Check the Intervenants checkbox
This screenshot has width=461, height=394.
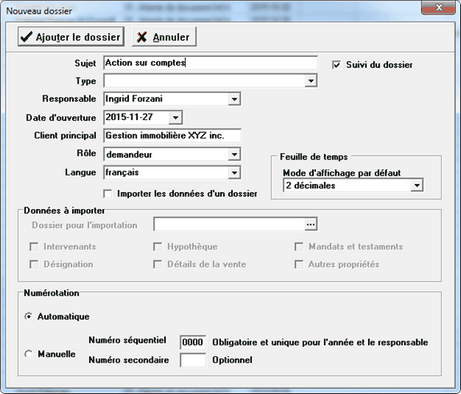pyautogui.click(x=34, y=247)
